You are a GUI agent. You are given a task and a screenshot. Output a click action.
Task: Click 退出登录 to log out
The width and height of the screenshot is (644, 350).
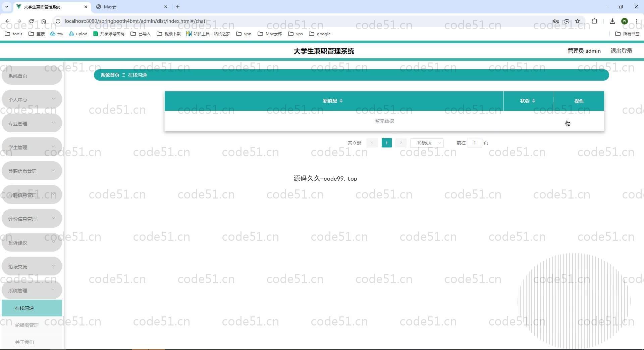coord(621,51)
